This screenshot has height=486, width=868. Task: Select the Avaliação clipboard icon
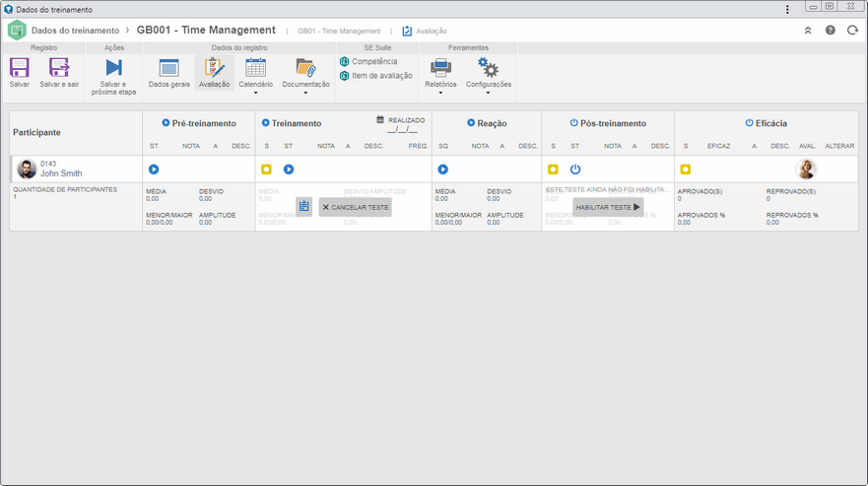coord(214,68)
